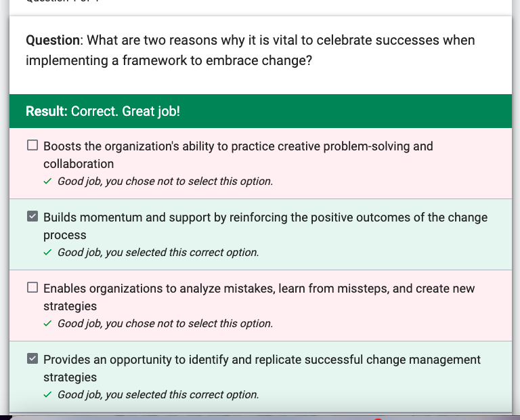
Task: Click 'you selected this correct option' under Builds momentum
Action: coord(158,253)
